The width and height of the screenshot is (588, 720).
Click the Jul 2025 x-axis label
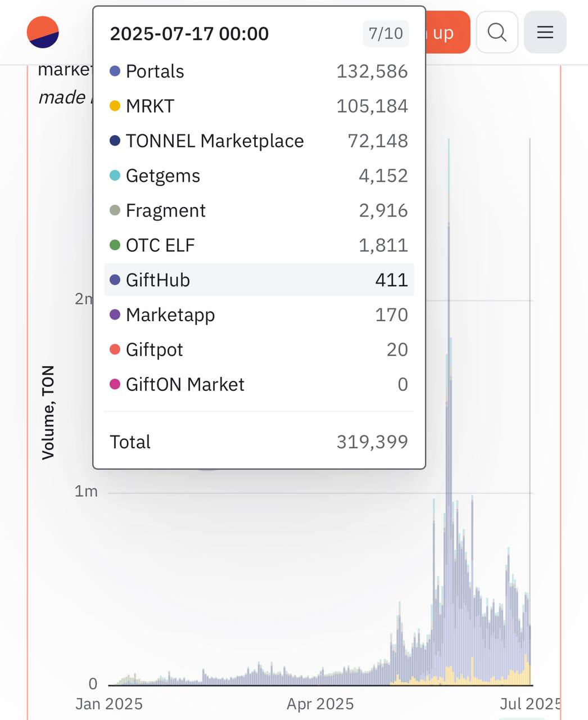[530, 704]
